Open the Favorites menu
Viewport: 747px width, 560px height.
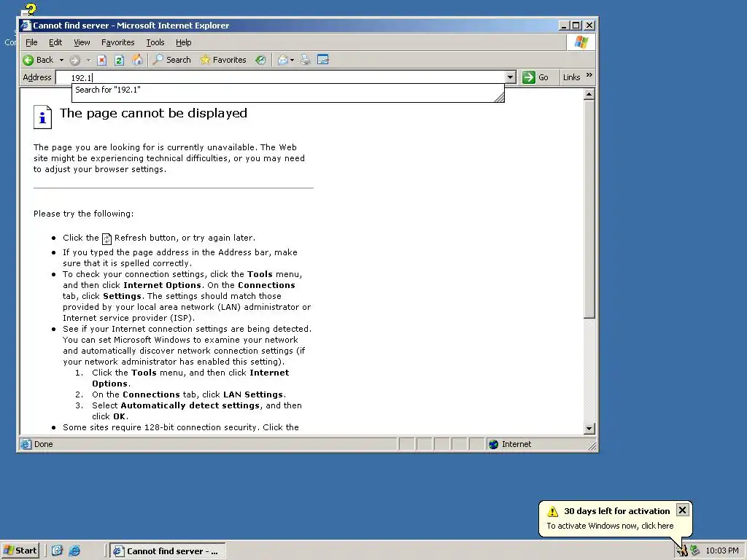point(117,42)
